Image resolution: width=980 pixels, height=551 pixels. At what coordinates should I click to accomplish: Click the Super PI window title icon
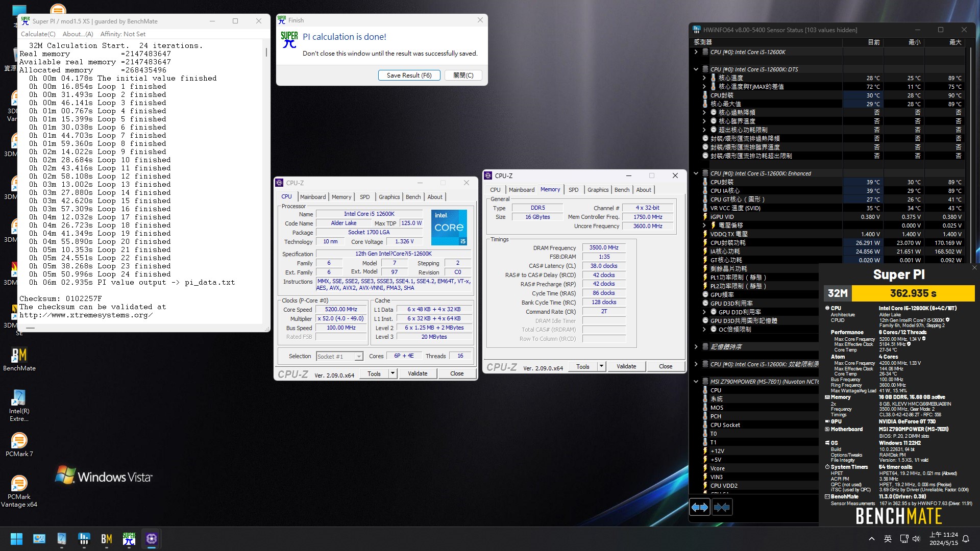(x=26, y=21)
